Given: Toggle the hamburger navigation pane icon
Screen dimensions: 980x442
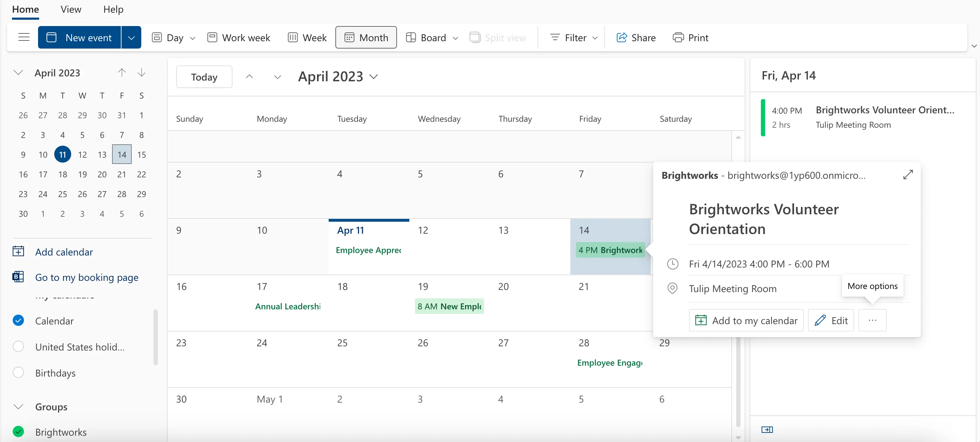Looking at the screenshot, I should [24, 37].
